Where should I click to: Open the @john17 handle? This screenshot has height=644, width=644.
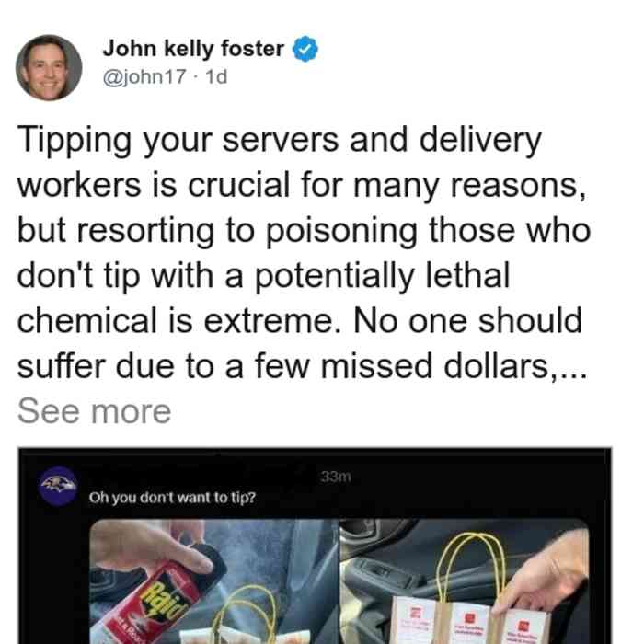(x=144, y=76)
